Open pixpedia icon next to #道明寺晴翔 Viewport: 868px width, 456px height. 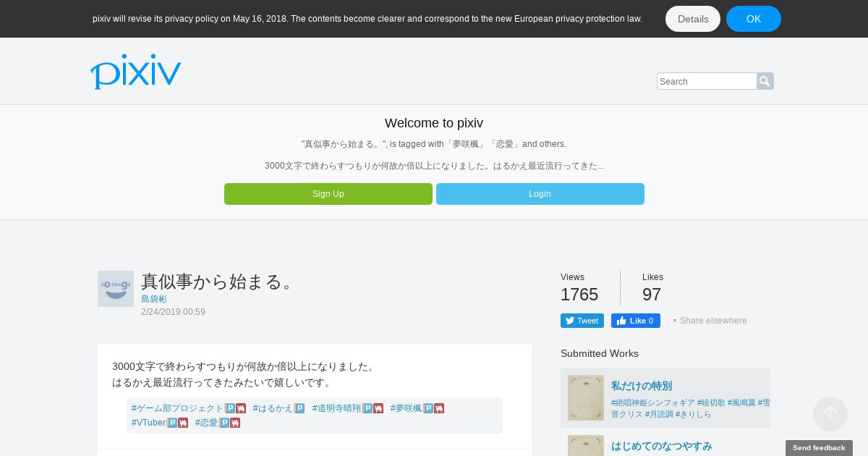[367, 408]
